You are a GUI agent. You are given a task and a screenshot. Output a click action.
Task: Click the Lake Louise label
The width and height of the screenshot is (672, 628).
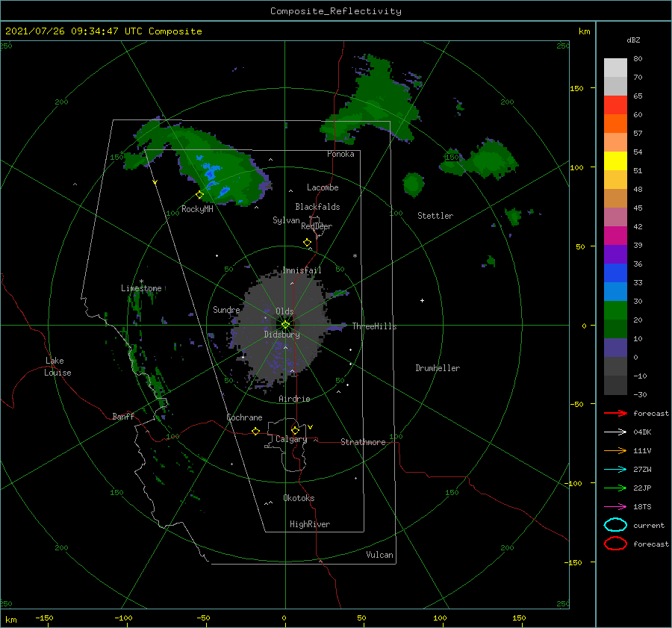57,367
